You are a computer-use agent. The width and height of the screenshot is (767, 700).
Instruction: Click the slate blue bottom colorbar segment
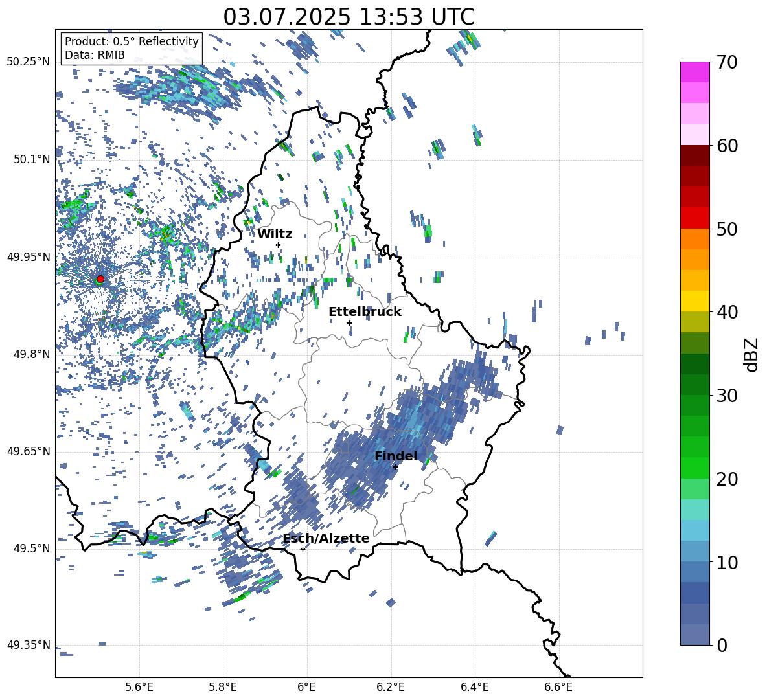pos(694,635)
